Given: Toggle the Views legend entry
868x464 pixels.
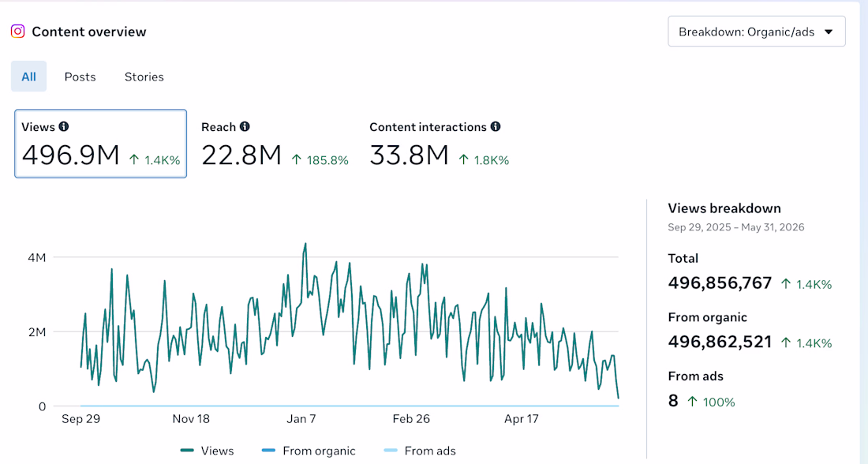Looking at the screenshot, I should coord(207,451).
